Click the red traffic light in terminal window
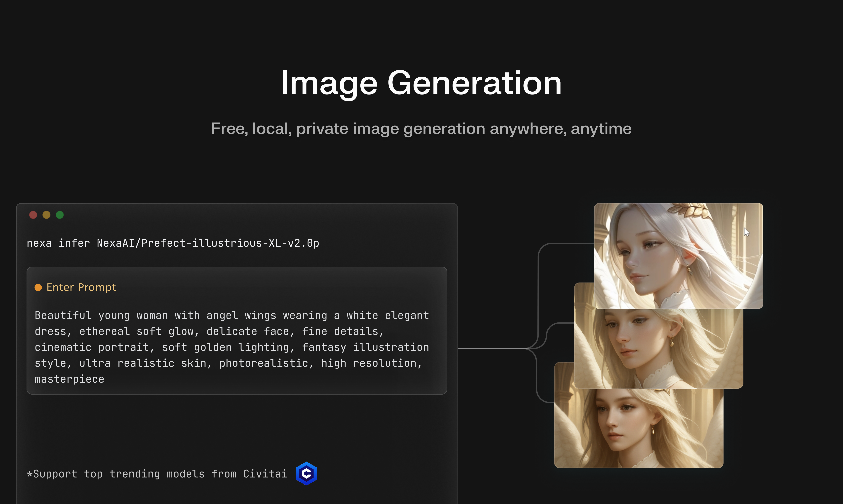Screen dimensions: 843x504 [x=33, y=215]
